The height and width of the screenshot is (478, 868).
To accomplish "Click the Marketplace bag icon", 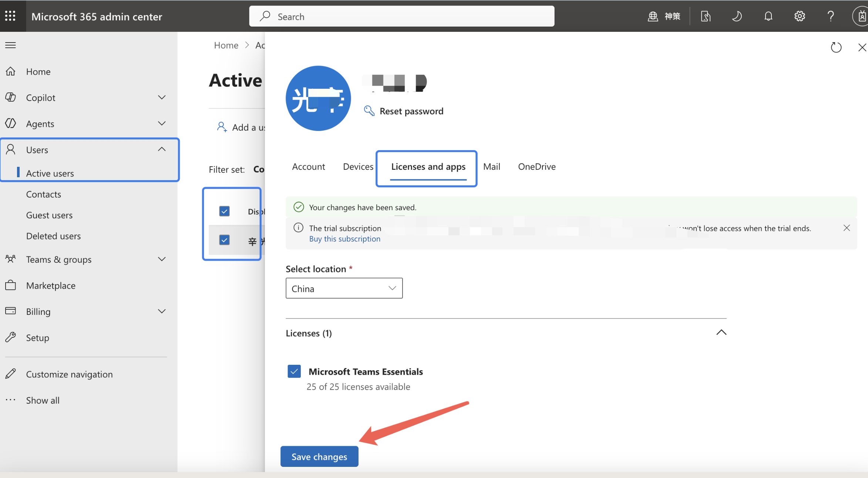I will (x=11, y=285).
